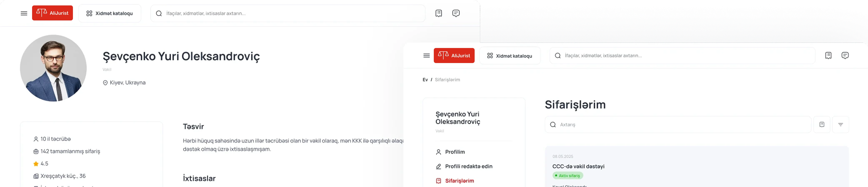Click the lawyer's round profile photo
Screen dimensions: 868x187
tap(53, 68)
